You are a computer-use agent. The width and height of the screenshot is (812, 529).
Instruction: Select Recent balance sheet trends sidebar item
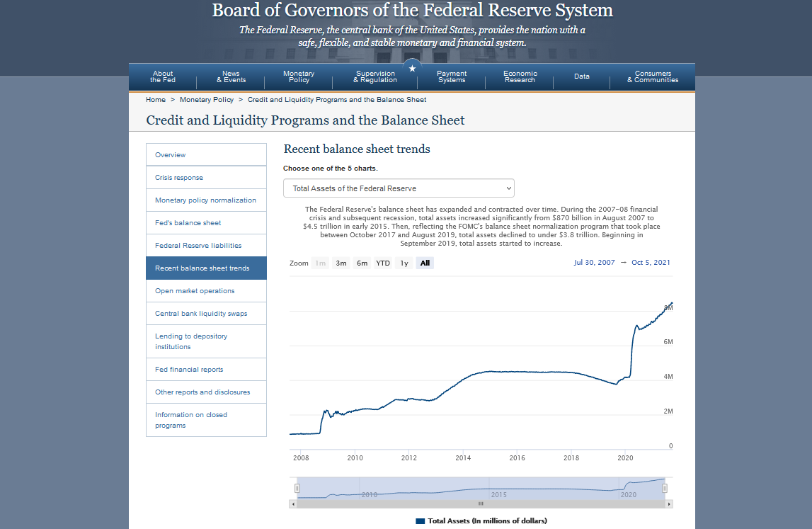[x=206, y=268]
